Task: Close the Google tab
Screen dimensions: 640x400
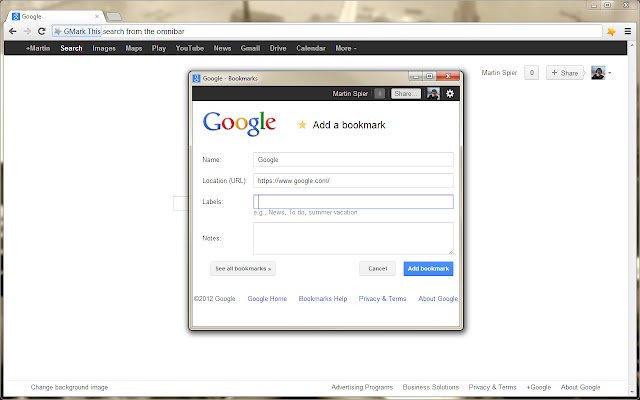Action: [x=97, y=17]
